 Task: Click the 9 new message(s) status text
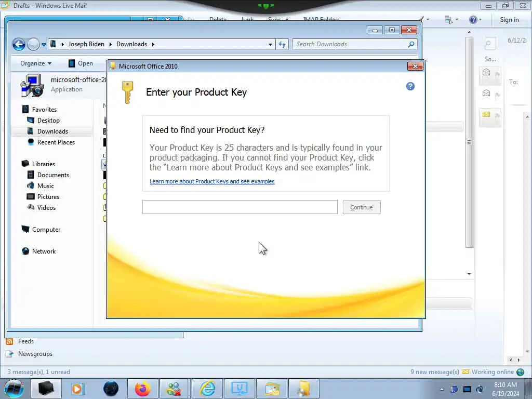435,372
